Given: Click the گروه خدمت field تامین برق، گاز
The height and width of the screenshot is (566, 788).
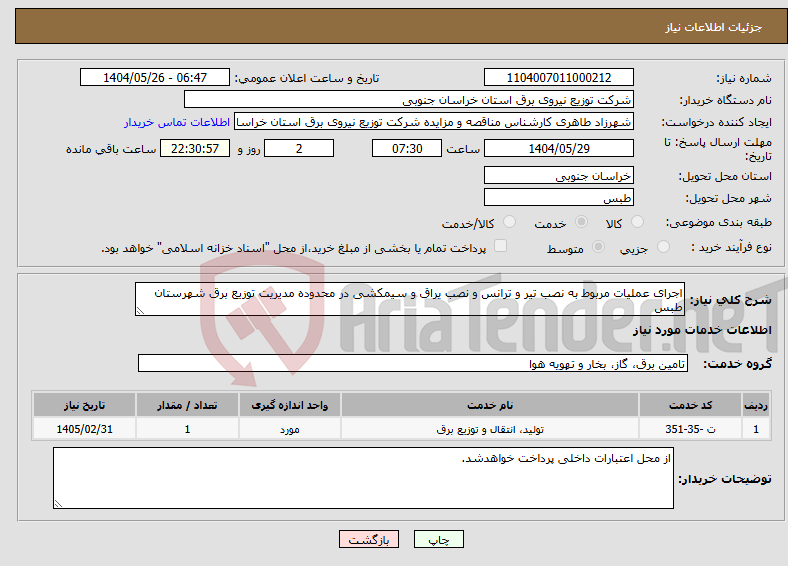Looking at the screenshot, I should (413, 363).
